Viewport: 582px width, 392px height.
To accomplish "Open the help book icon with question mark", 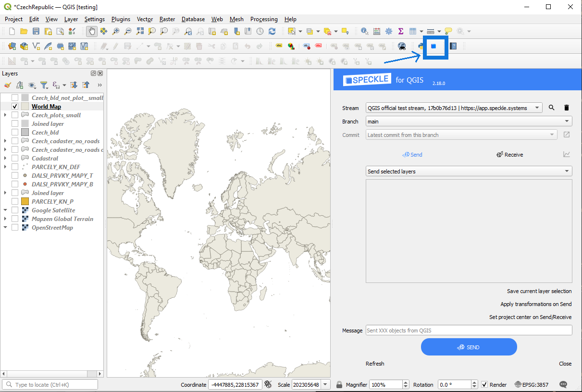I will coord(453,46).
